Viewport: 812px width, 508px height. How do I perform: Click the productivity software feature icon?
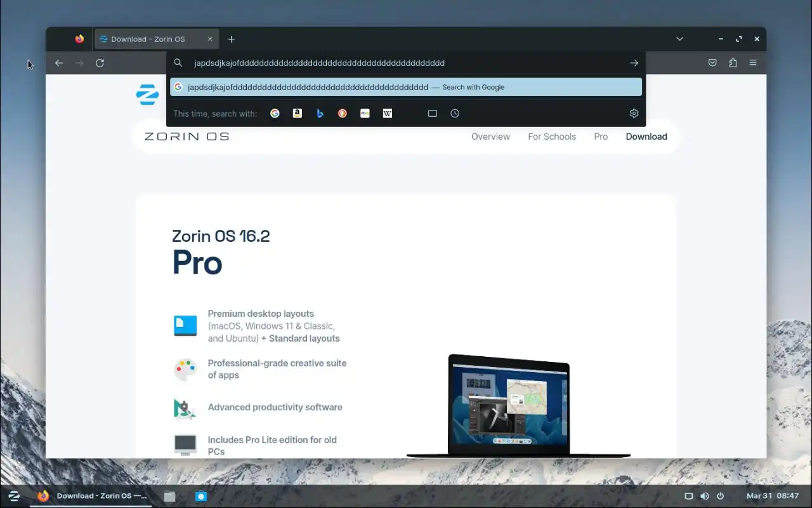(x=185, y=408)
